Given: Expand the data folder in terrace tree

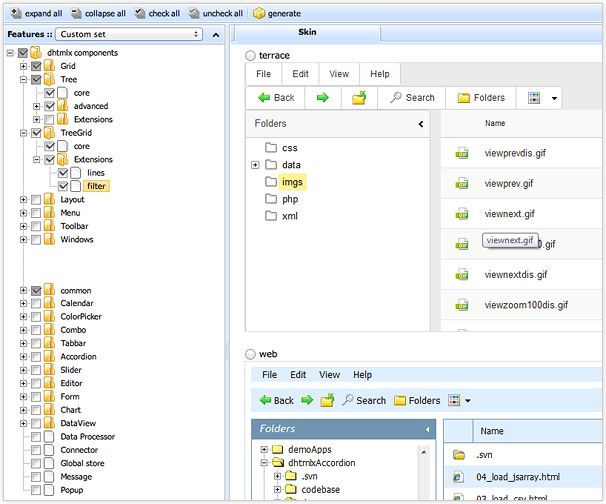Looking at the screenshot, I should pyautogui.click(x=255, y=165).
